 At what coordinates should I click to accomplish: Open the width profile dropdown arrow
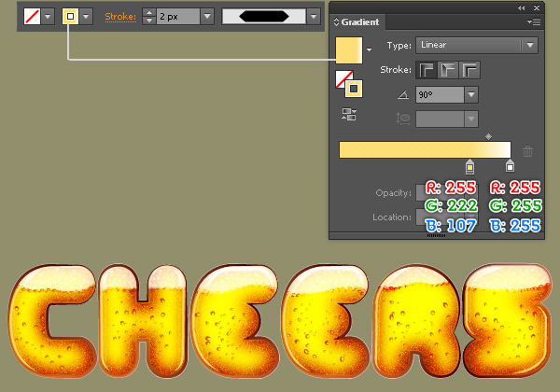tap(314, 17)
